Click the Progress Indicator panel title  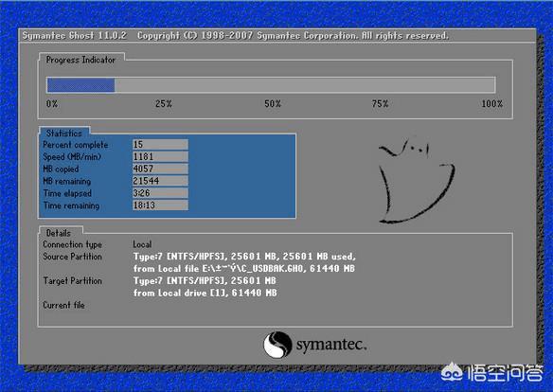80,60
